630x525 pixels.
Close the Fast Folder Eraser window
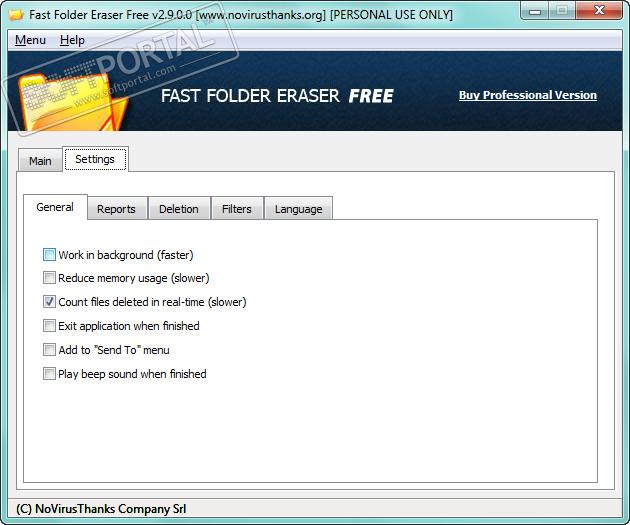pos(599,10)
